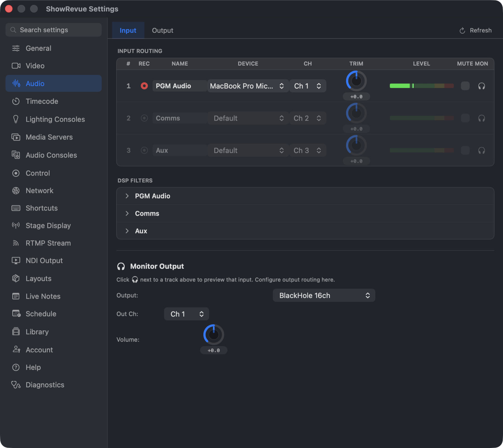Screen dimensions: 503x448
Task: Open the PGM Audio device dropdown
Action: pyautogui.click(x=248, y=86)
